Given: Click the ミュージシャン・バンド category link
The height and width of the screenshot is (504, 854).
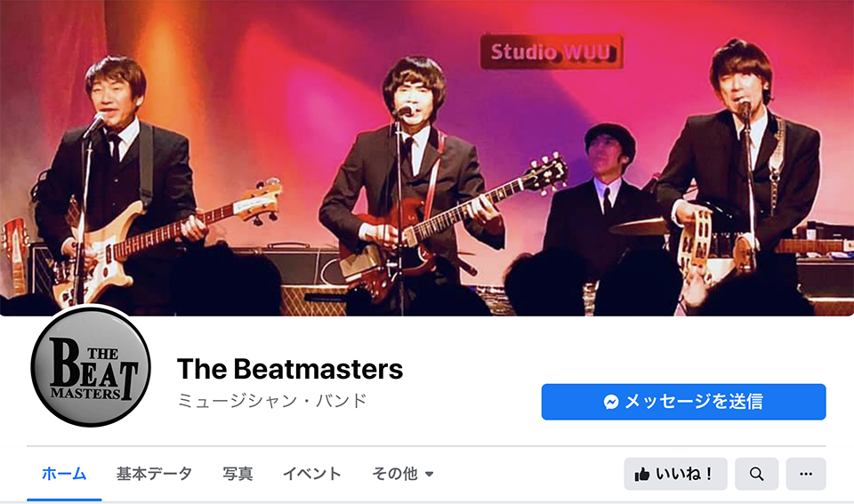Looking at the screenshot, I should (272, 401).
